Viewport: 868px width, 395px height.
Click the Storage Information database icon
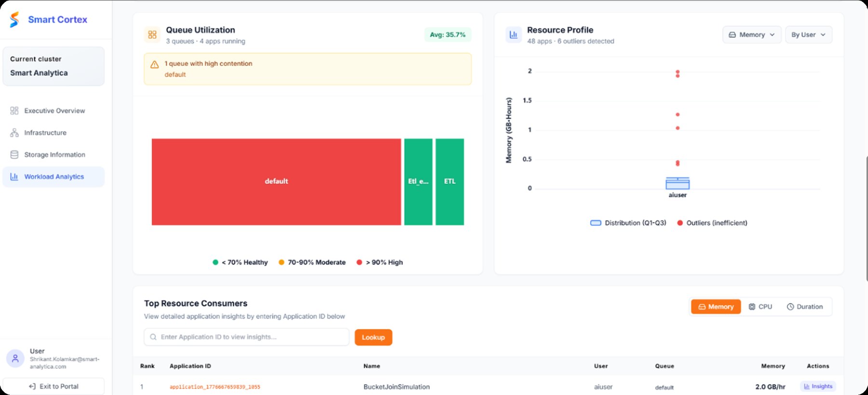pos(14,154)
